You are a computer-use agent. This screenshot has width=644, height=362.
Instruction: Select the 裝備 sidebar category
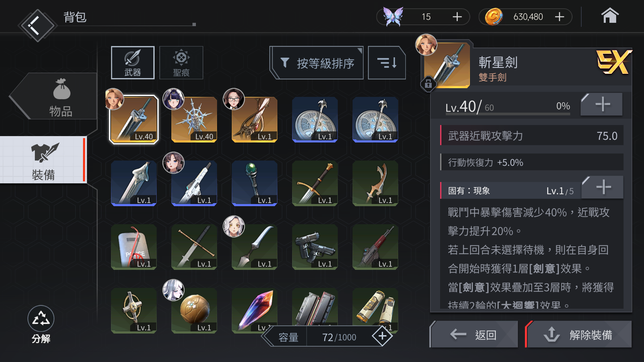pyautogui.click(x=44, y=160)
